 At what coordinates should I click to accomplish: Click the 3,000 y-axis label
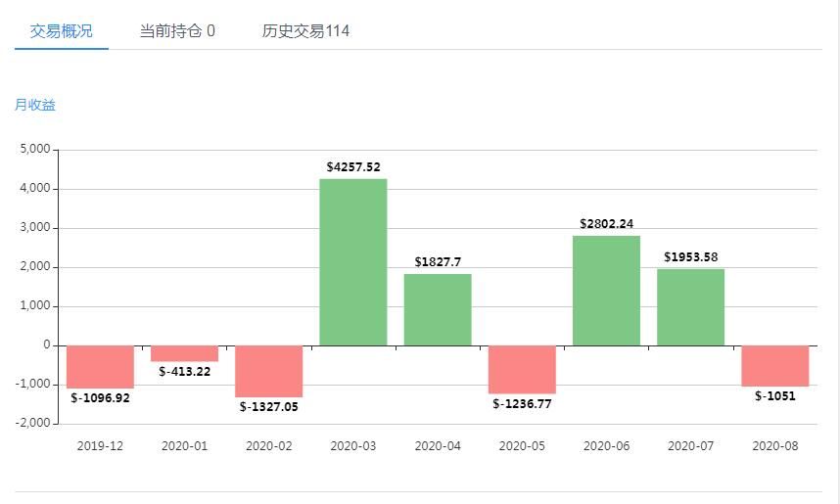click(x=35, y=227)
